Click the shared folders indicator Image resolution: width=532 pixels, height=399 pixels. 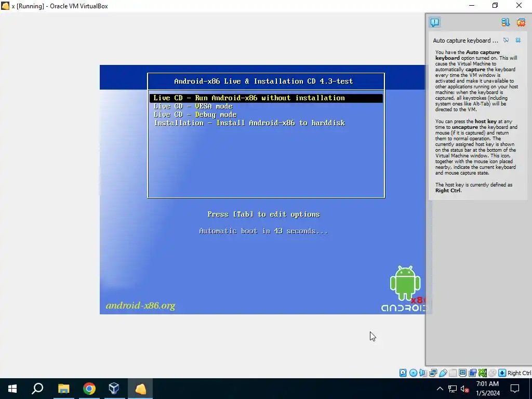453,373
